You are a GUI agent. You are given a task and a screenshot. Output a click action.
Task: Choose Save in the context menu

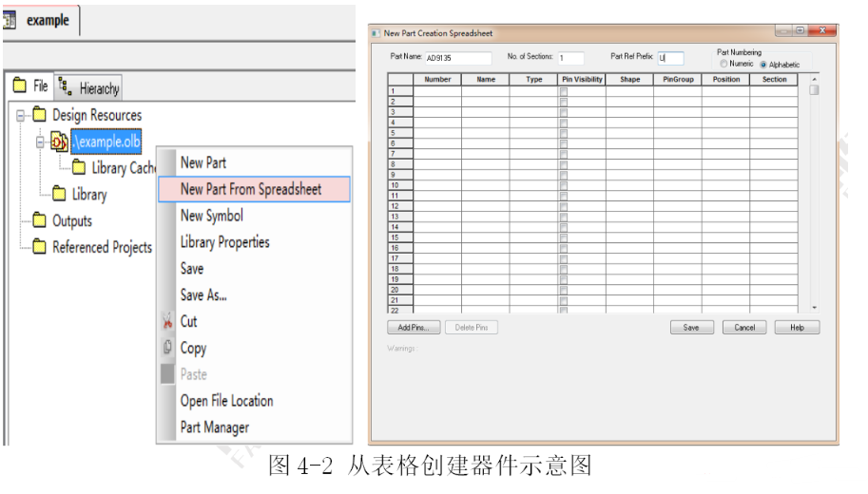255,268
